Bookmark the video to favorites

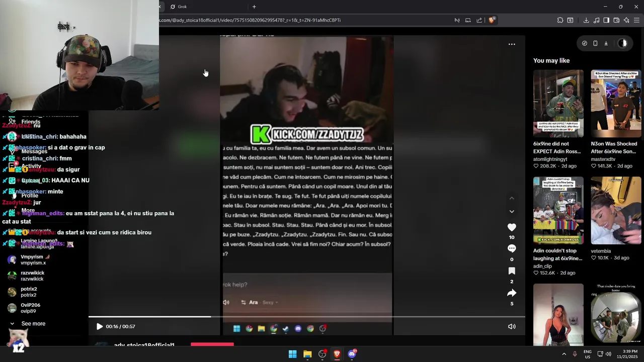[x=512, y=271]
